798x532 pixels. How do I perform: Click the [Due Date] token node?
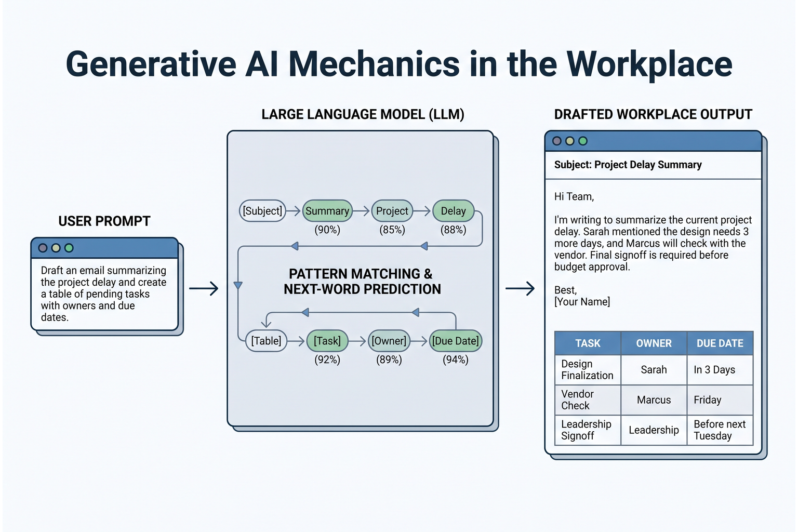coord(456,341)
